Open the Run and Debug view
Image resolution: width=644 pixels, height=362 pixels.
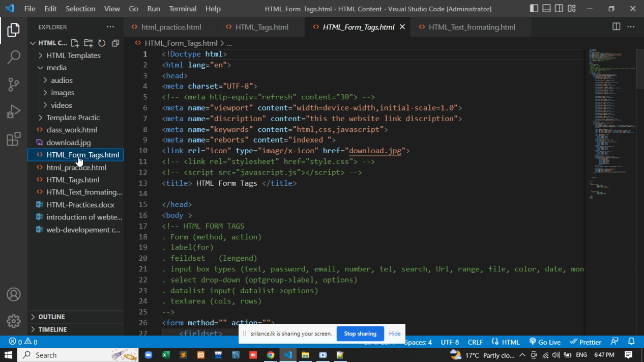point(14,112)
